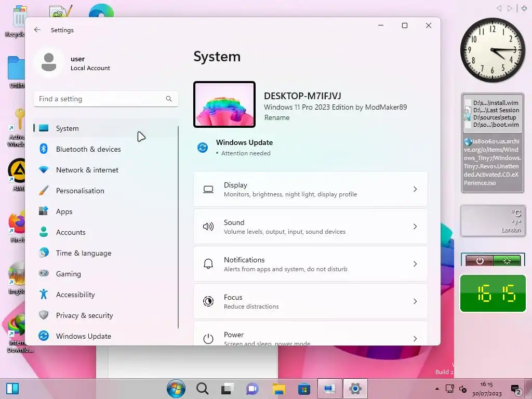
Task: Click inside the Find a setting field
Action: [106, 99]
